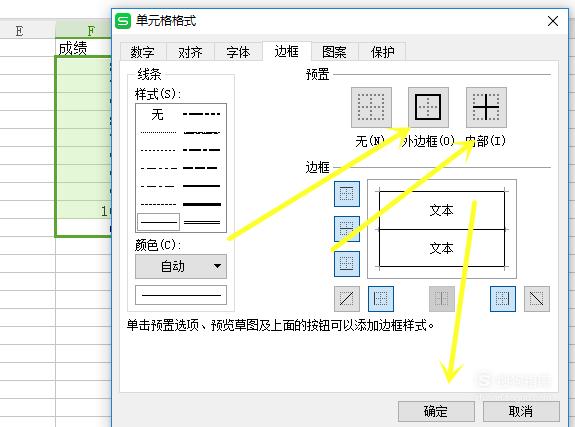This screenshot has height=427, width=575.
Task: Switch to the 数字 tab
Action: point(143,52)
